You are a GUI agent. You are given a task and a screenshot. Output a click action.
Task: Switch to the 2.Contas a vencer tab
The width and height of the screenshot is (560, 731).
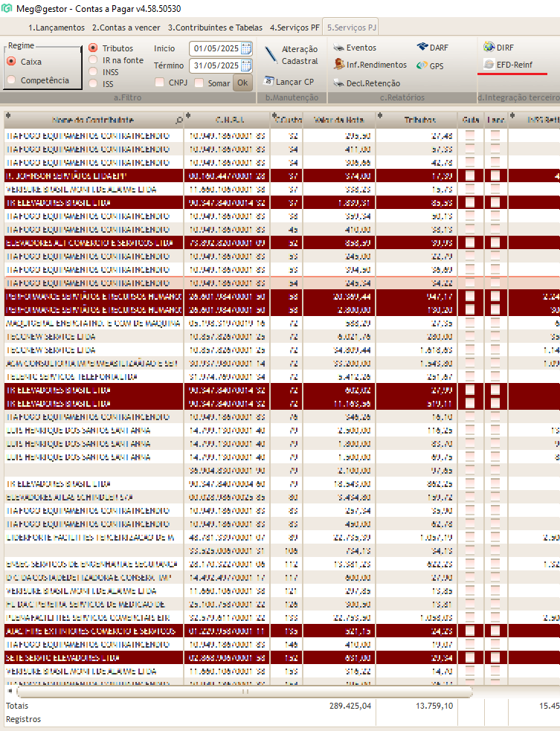tap(126, 28)
